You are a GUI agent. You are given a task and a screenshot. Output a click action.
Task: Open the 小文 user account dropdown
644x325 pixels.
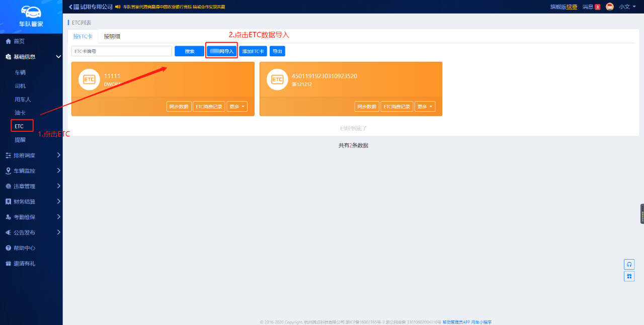pos(627,7)
